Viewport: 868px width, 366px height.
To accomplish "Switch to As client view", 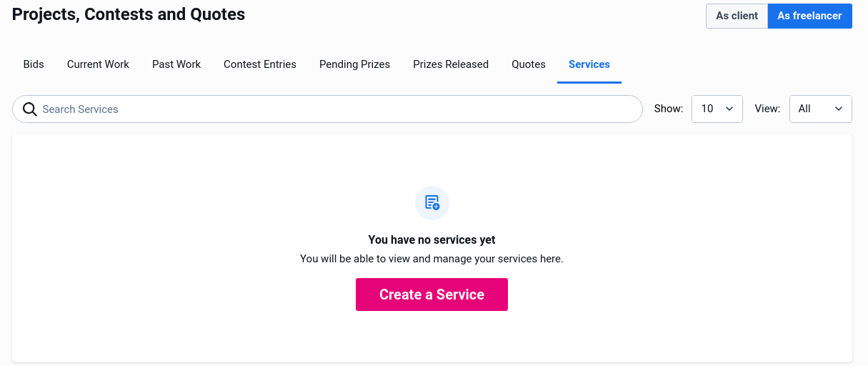I will coord(737,16).
